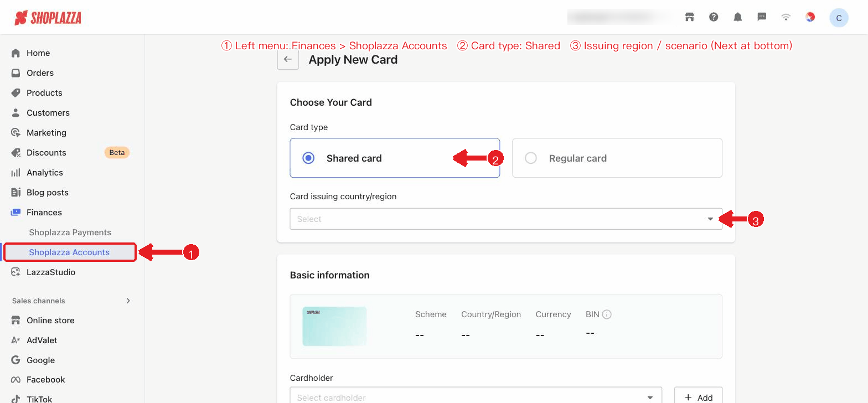Click the Products tag icon

point(15,93)
